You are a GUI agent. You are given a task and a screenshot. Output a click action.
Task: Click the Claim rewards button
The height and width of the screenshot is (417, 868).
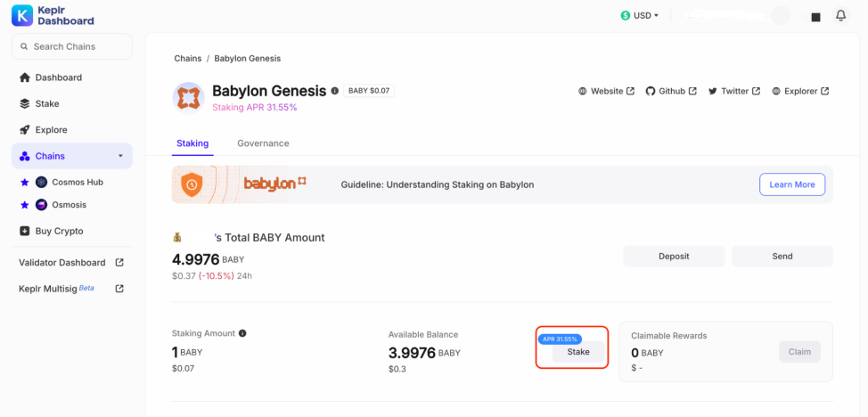point(800,352)
